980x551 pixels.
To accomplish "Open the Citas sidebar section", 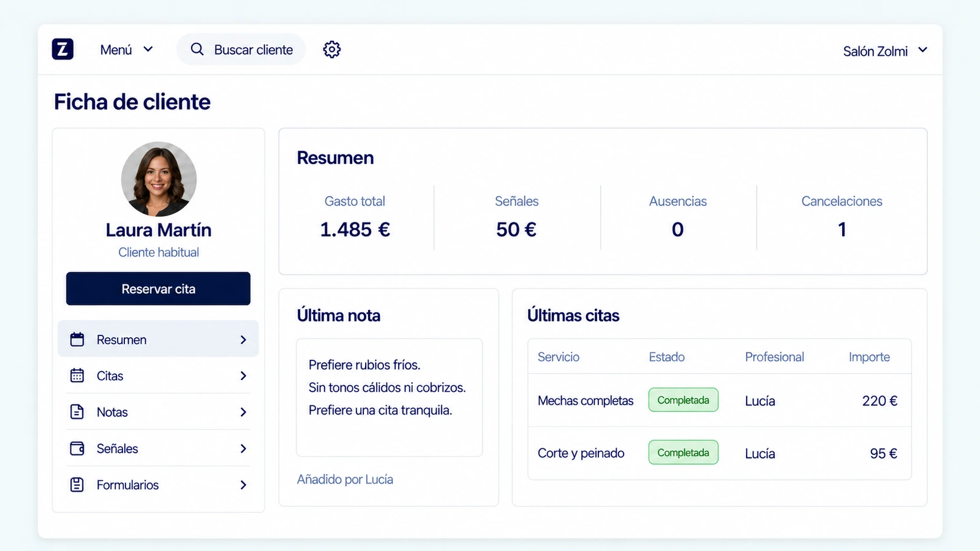I will (x=158, y=375).
